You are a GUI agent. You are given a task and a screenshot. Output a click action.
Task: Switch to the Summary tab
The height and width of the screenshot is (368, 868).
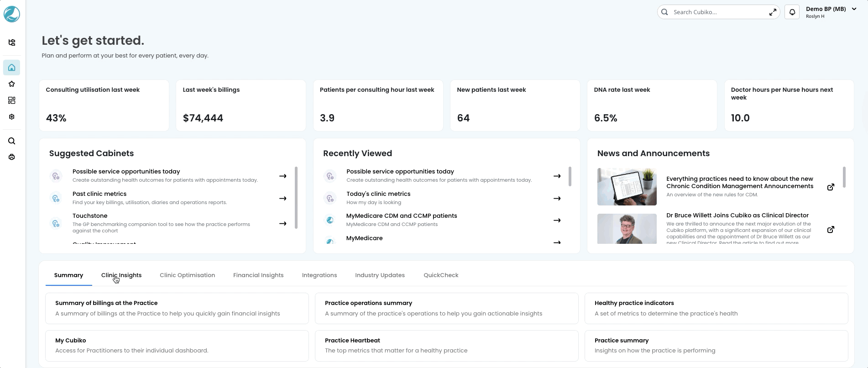[68, 275]
